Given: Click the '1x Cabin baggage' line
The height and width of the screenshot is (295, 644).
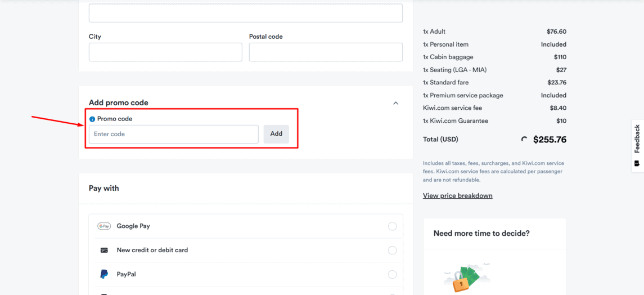Looking at the screenshot, I should 494,57.
